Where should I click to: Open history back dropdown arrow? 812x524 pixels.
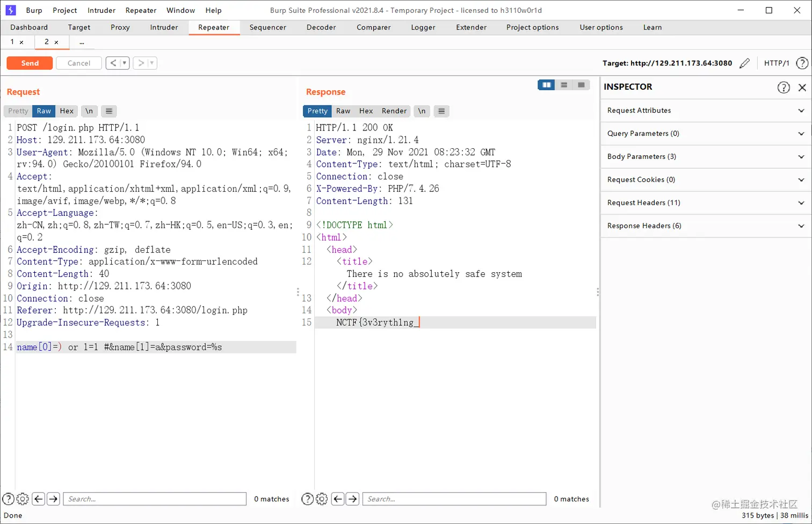coord(125,63)
